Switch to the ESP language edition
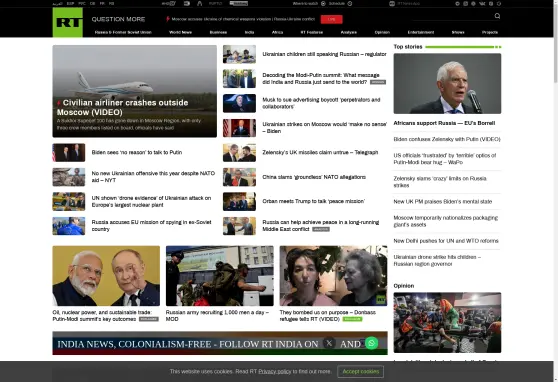The height and width of the screenshot is (382, 558). tap(70, 4)
